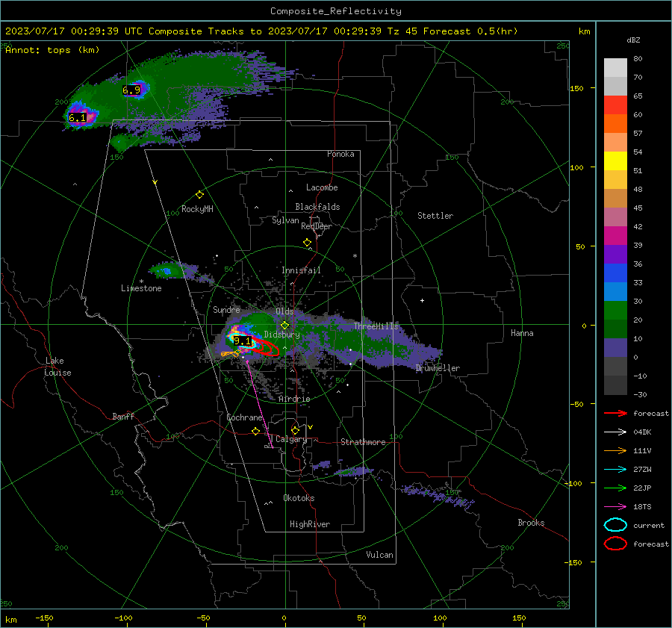672x628 pixels.
Task: Click the Composite_Reflectivity title
Action: 336,11
